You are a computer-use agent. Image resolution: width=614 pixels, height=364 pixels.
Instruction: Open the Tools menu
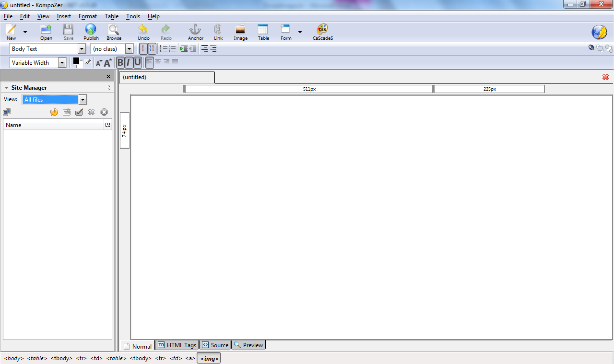point(133,16)
